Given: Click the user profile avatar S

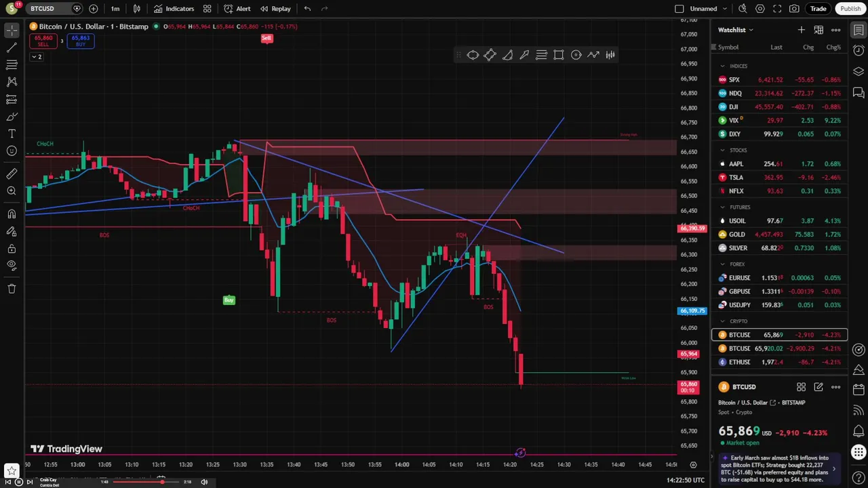Looking at the screenshot, I should (x=12, y=9).
